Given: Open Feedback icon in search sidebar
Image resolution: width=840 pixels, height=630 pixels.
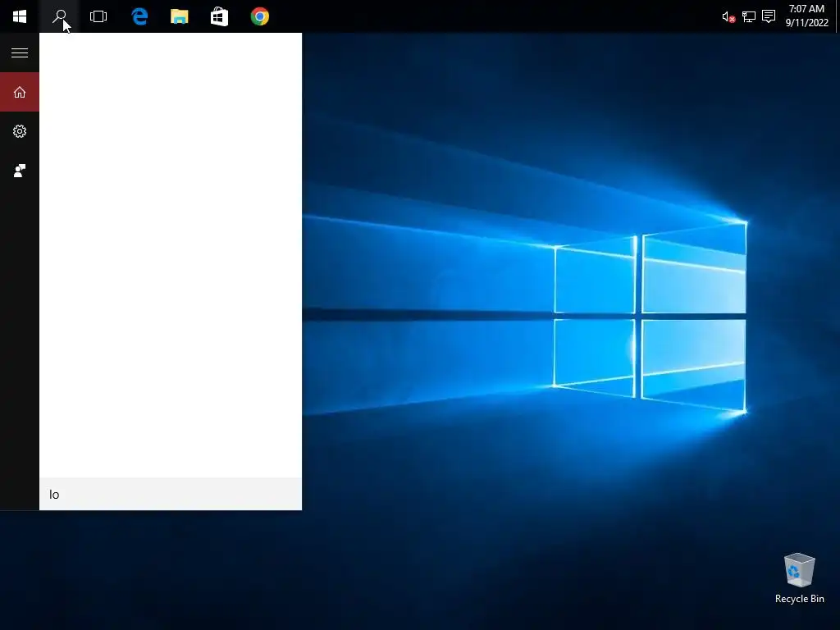Looking at the screenshot, I should coord(20,171).
